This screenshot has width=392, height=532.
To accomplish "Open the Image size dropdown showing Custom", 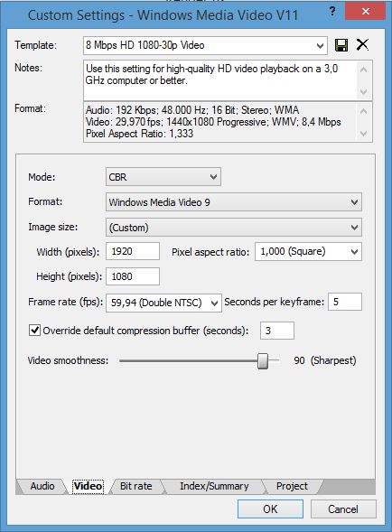I will click(x=234, y=228).
